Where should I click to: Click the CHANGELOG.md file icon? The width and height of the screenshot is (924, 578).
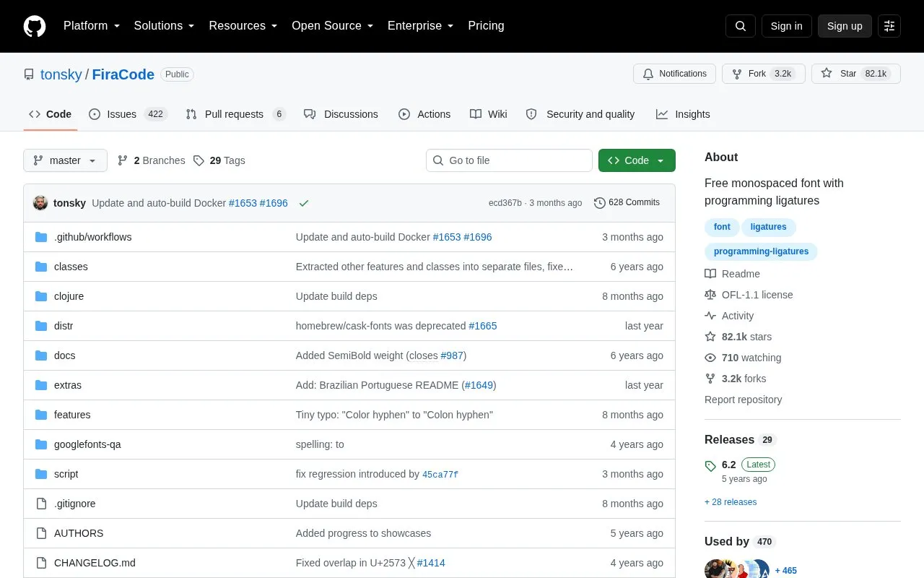[x=41, y=563]
